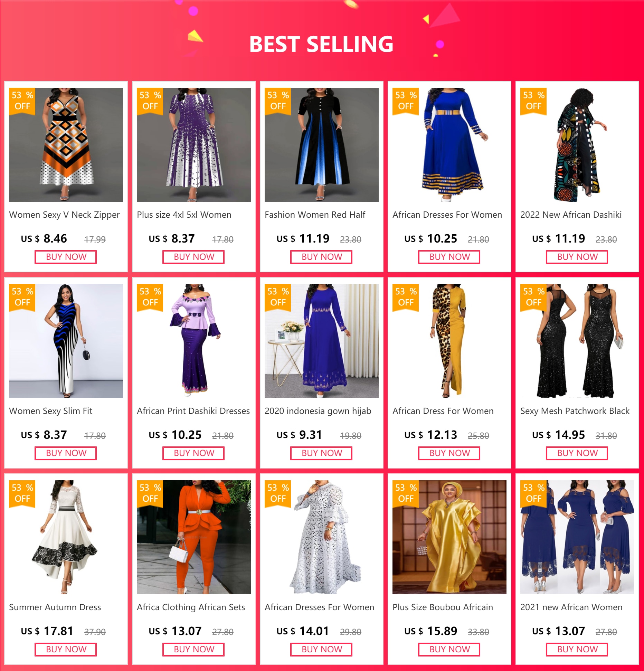Image resolution: width=644 pixels, height=671 pixels.
Task: Click BUY NOW for Sexy Mesh Patchwork Black
Action: 577,453
